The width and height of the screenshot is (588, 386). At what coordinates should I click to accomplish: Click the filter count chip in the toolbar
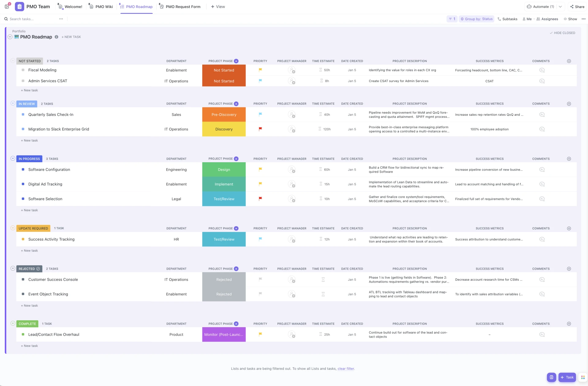452,19
